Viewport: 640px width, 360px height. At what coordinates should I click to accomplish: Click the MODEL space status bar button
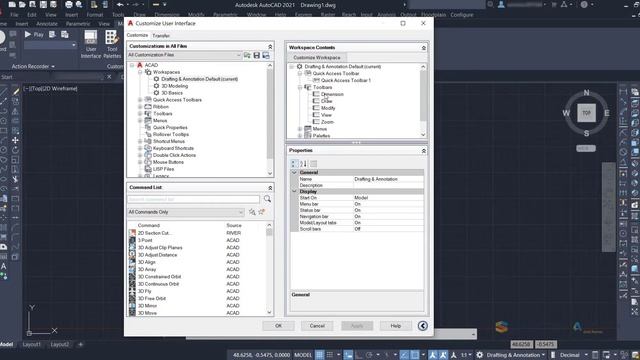[x=303, y=355]
